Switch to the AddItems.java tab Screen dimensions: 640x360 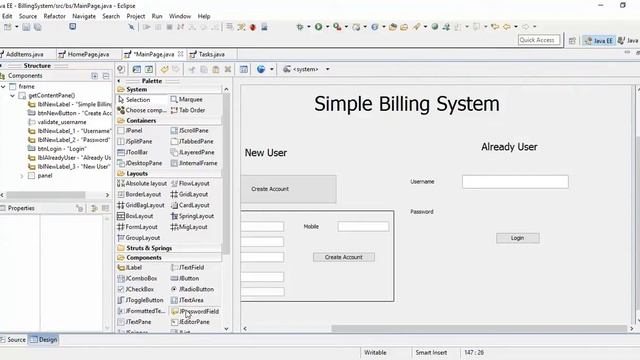click(x=24, y=54)
